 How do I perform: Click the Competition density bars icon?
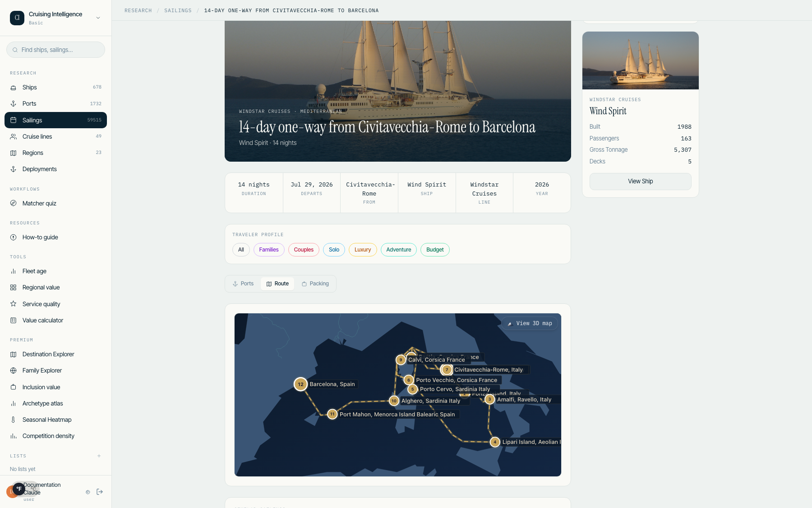14,436
